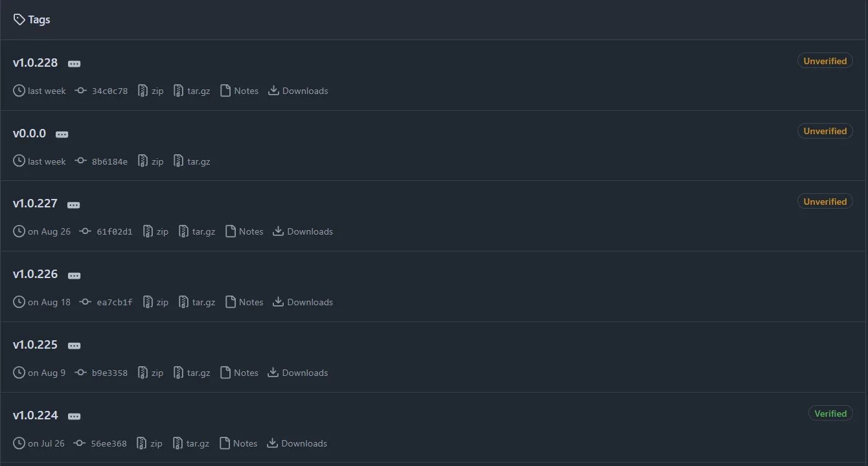This screenshot has height=466, width=868.
Task: Expand the v1.0.226 tag message ellipsis
Action: pos(74,275)
